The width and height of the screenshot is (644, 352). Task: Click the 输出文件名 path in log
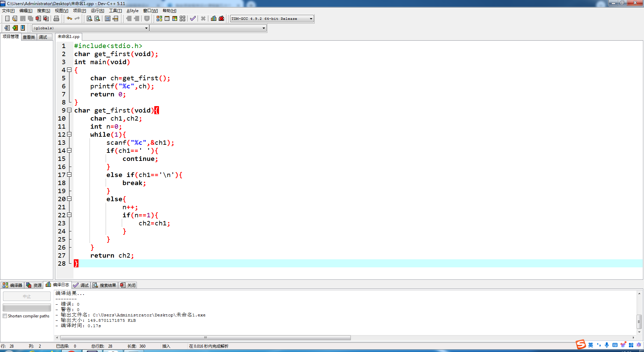click(149, 315)
